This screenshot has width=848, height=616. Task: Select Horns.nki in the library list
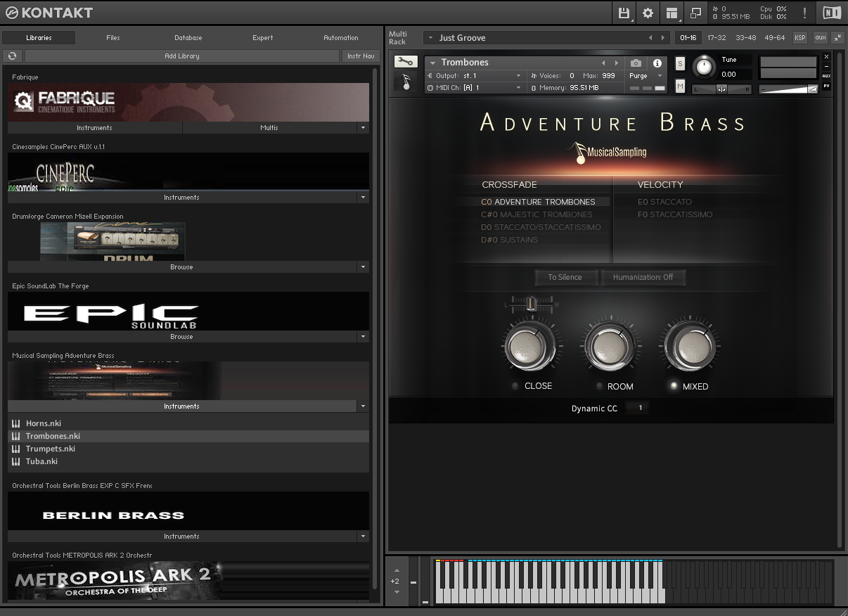coord(188,423)
